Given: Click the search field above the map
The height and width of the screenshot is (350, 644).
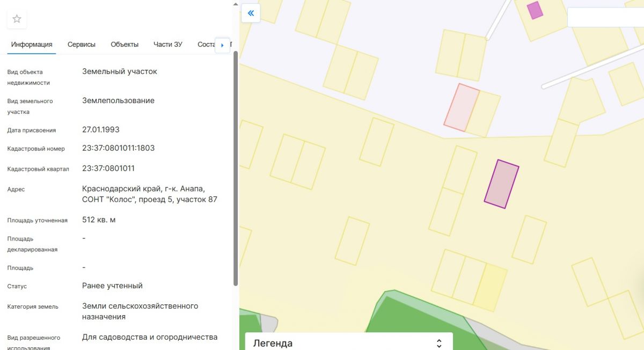Looking at the screenshot, I should [x=605, y=18].
